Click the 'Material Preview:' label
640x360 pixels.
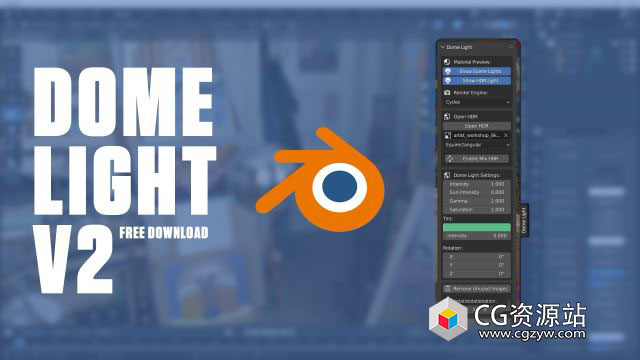[x=472, y=62]
